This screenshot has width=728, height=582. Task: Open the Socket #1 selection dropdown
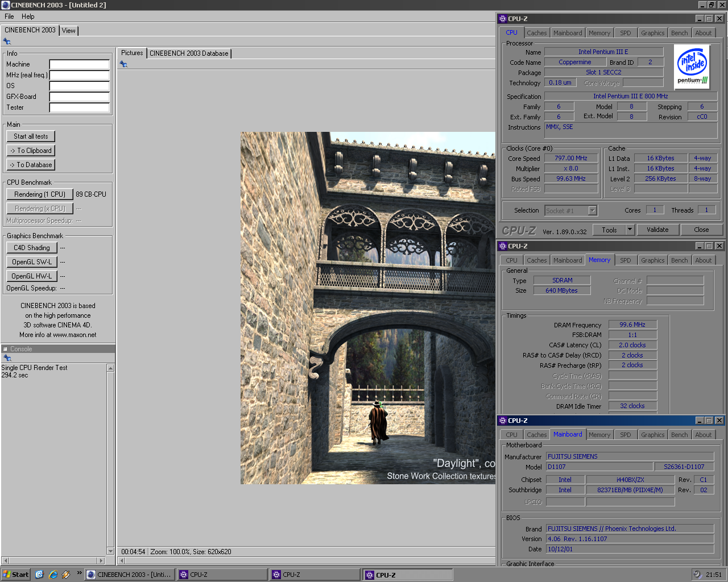coord(592,210)
